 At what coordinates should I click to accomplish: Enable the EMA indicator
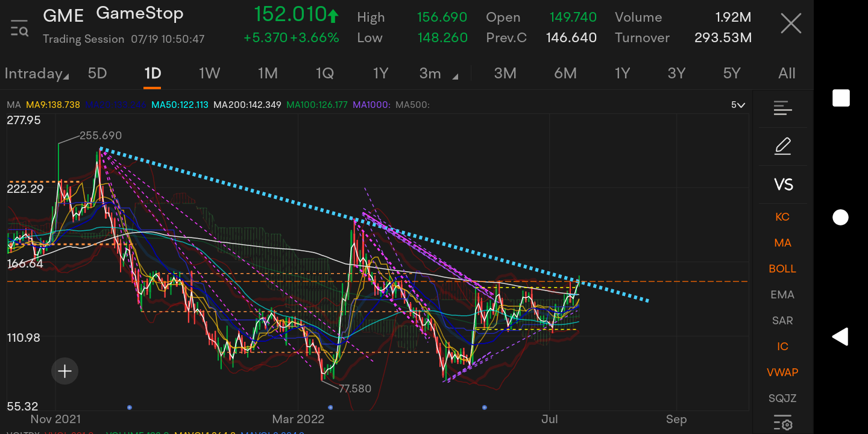point(782,295)
